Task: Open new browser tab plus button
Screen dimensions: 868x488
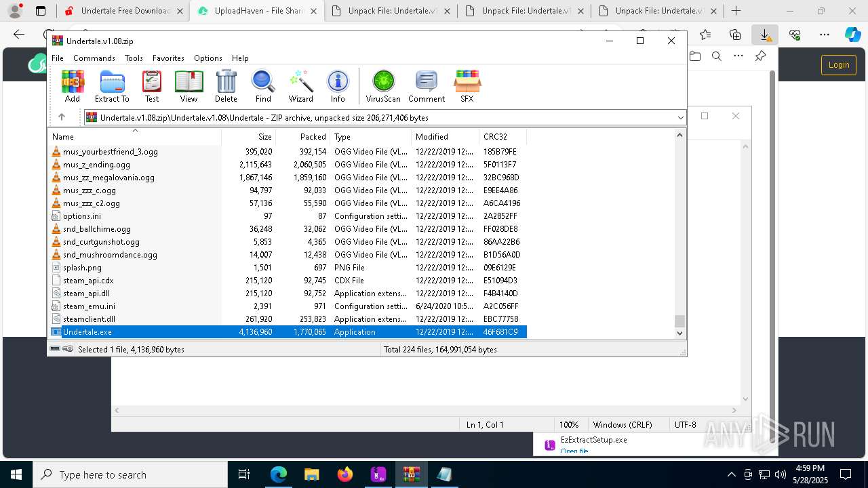Action: tap(736, 11)
